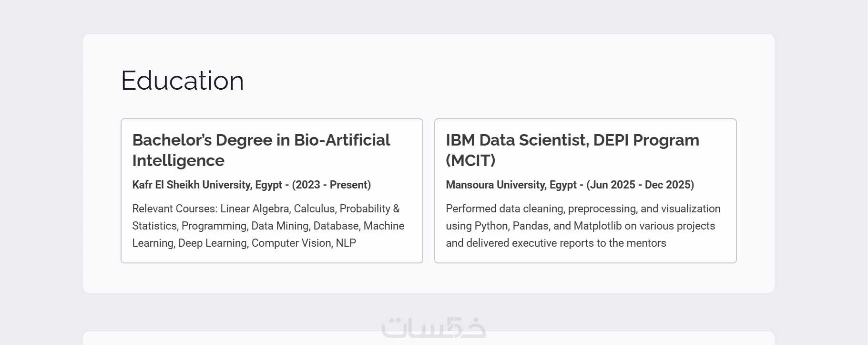
Task: Click the "(Jun 2025 - Dec 2025)" date range
Action: pyautogui.click(x=640, y=185)
